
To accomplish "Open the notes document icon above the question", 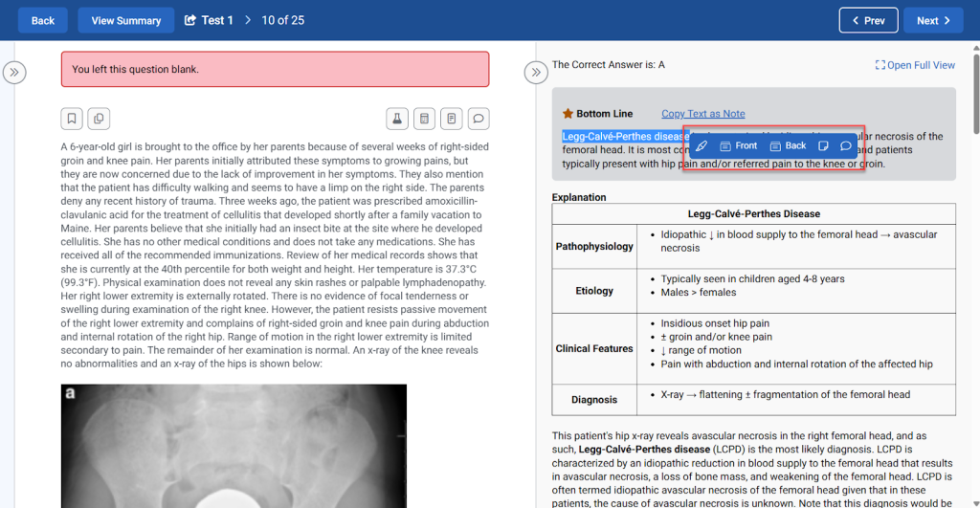I will pyautogui.click(x=452, y=119).
